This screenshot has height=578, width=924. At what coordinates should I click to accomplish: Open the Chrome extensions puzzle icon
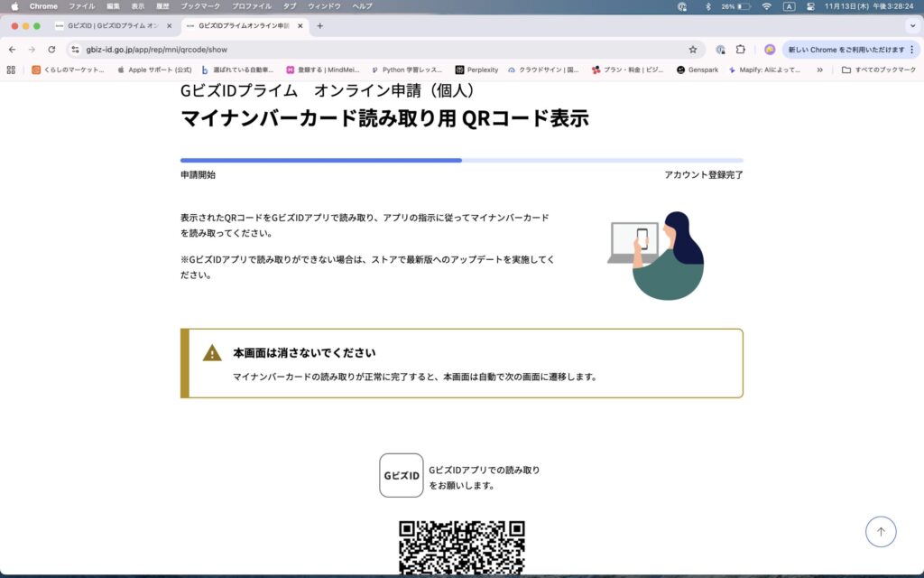point(741,50)
